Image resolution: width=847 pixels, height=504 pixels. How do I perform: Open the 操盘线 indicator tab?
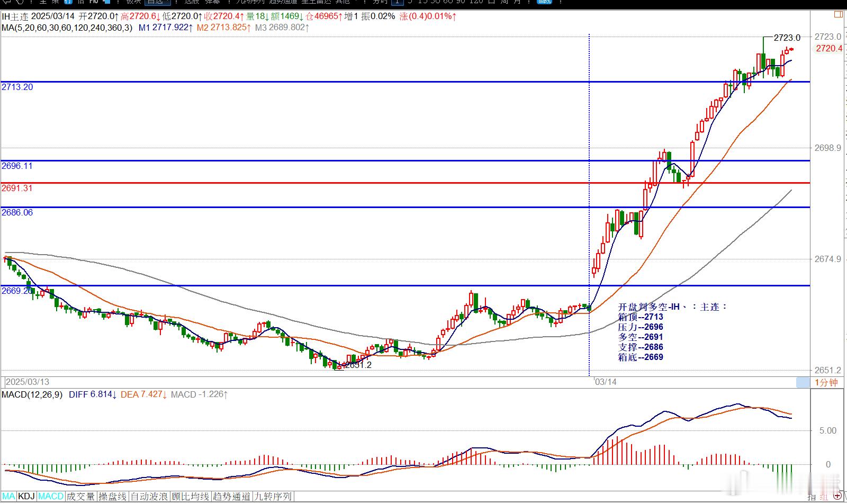click(x=113, y=497)
